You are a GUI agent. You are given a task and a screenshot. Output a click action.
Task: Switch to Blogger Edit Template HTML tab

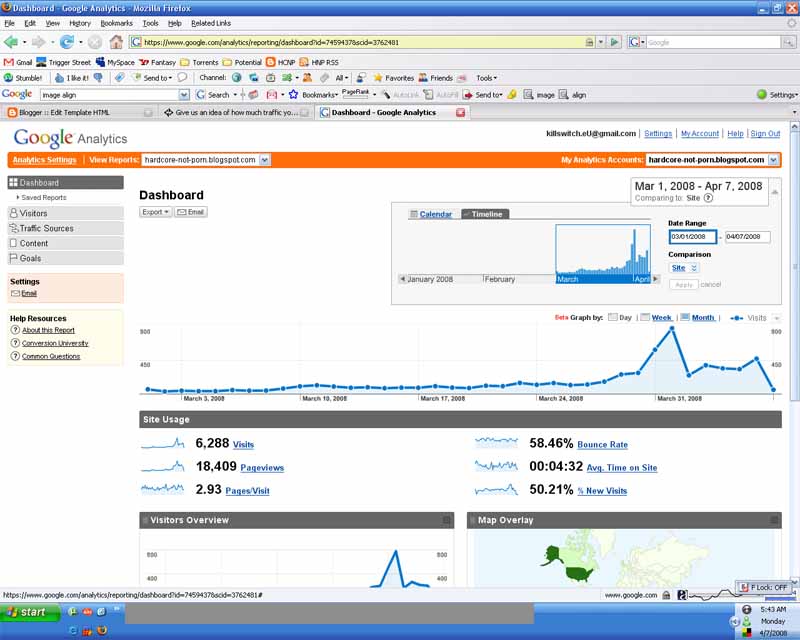pos(79,112)
